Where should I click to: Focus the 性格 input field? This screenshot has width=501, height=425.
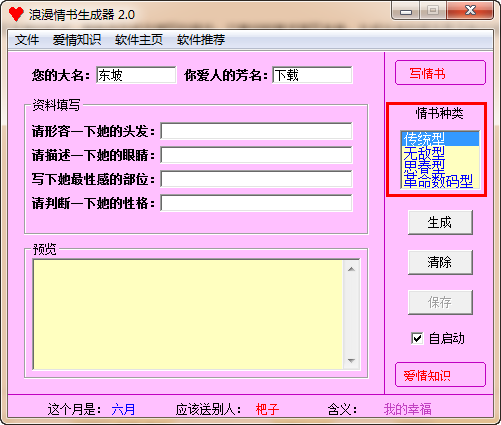256,203
